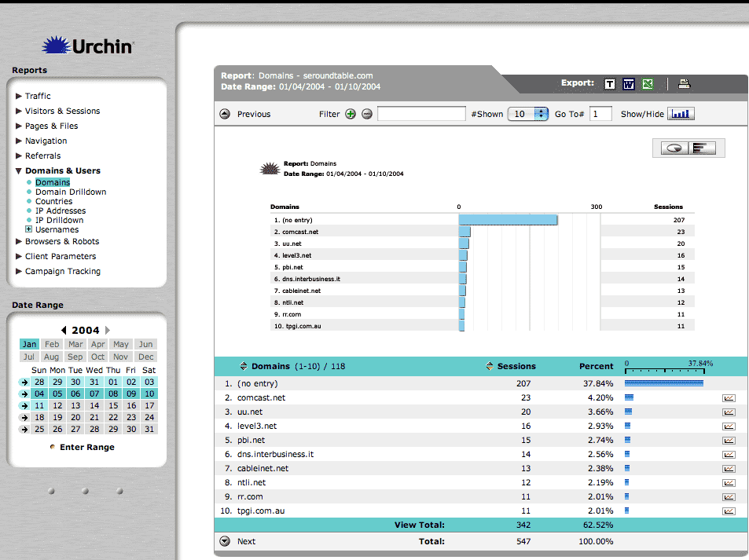The height and width of the screenshot is (560, 749).
Task: Open the #Shown rows dropdown
Action: [x=527, y=114]
